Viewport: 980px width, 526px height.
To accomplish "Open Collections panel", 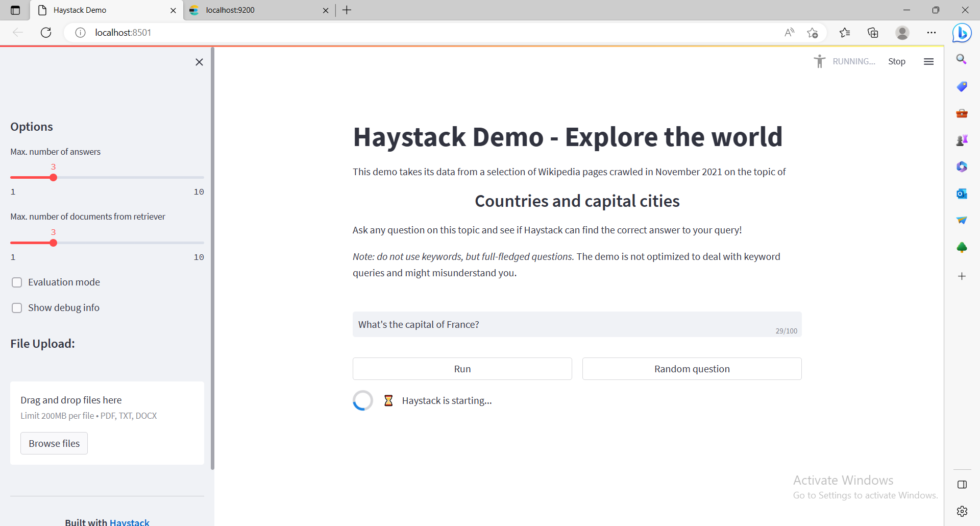I will click(873, 33).
